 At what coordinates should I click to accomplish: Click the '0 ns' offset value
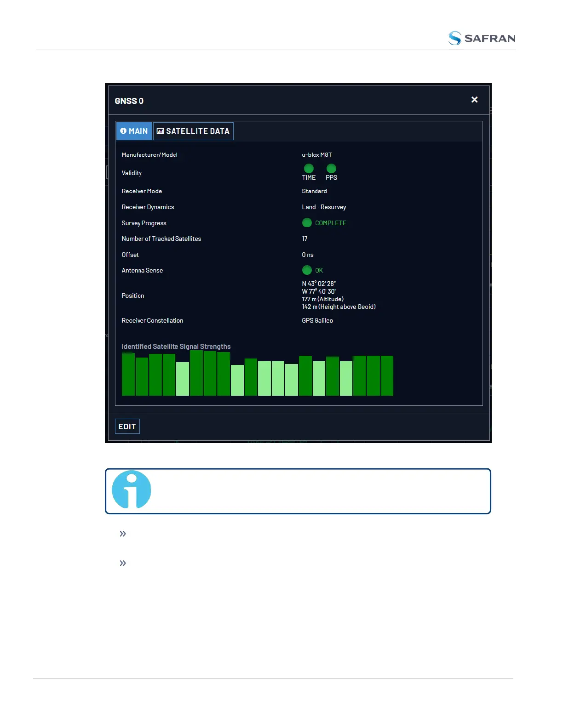point(308,255)
